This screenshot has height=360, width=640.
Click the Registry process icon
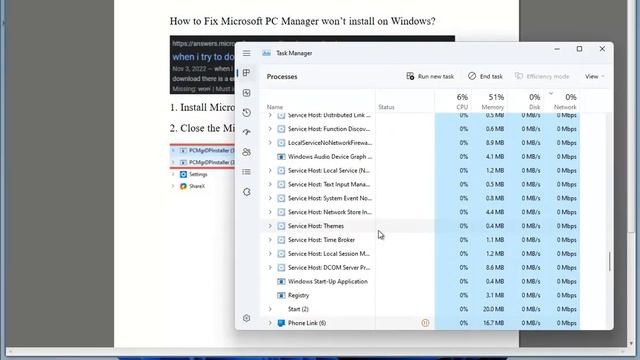coord(281,295)
